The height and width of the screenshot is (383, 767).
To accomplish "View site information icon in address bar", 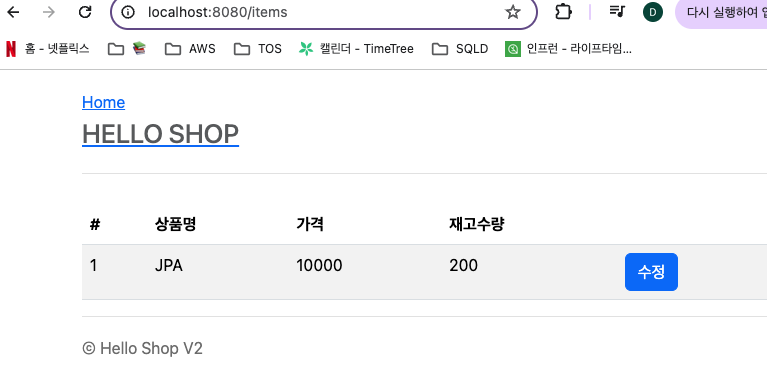I will pyautogui.click(x=128, y=12).
